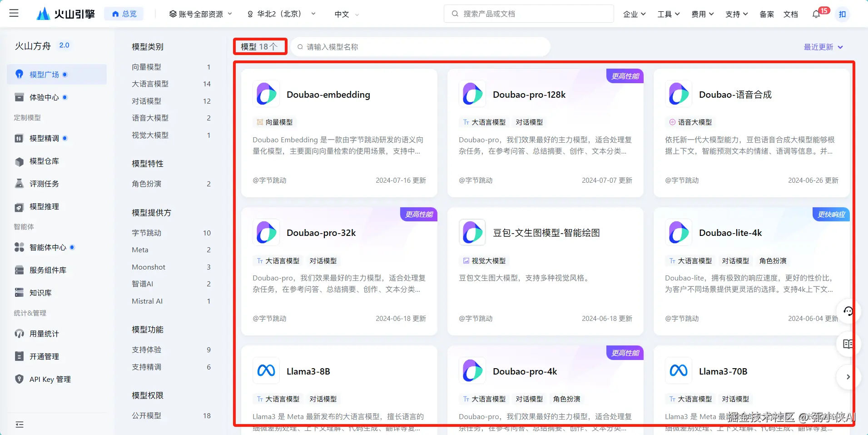
Task: Open the Doubao-lite-4k model card title
Action: click(x=730, y=233)
